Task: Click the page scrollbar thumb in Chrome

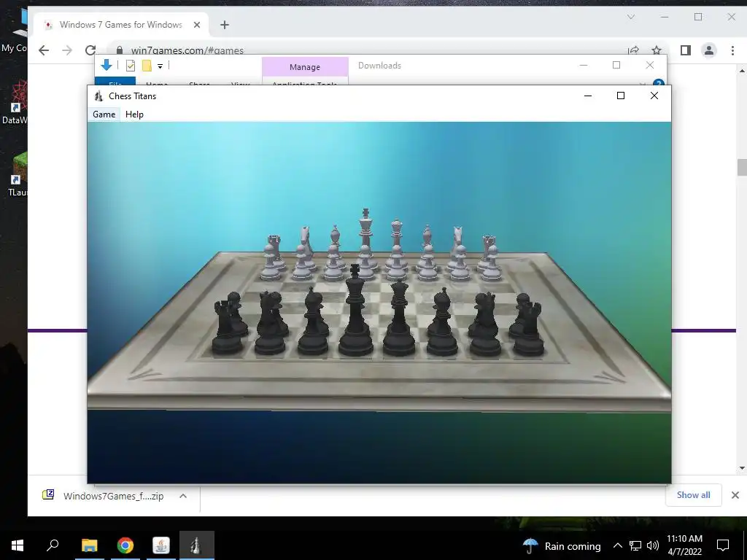Action: point(742,167)
